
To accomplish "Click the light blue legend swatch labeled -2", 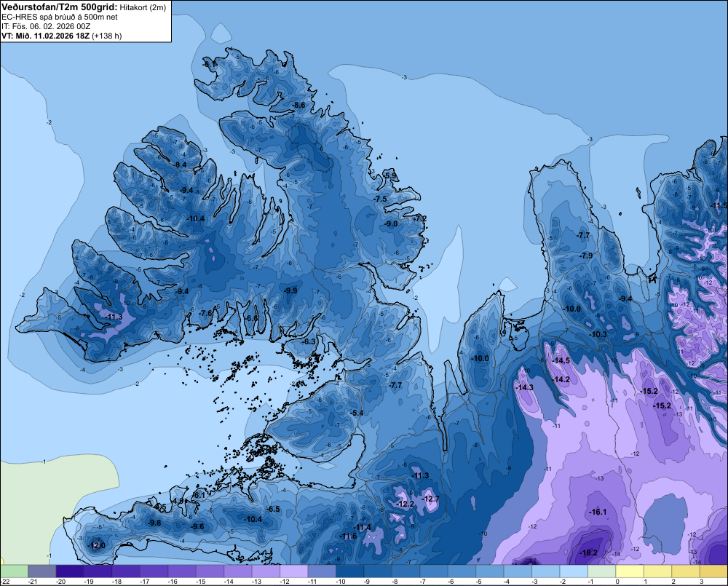I will click(x=574, y=571).
